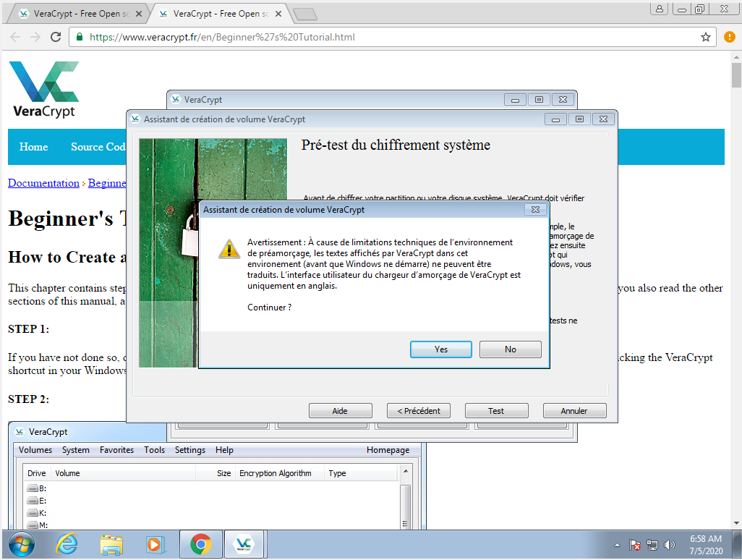Follow the Documentation breadcrumb link
This screenshot has height=560, width=742.
click(43, 183)
